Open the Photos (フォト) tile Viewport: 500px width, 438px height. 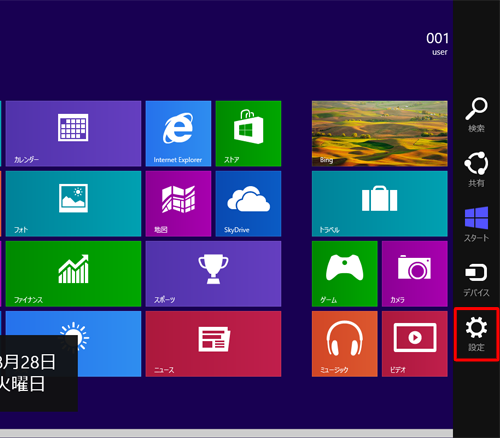point(73,204)
